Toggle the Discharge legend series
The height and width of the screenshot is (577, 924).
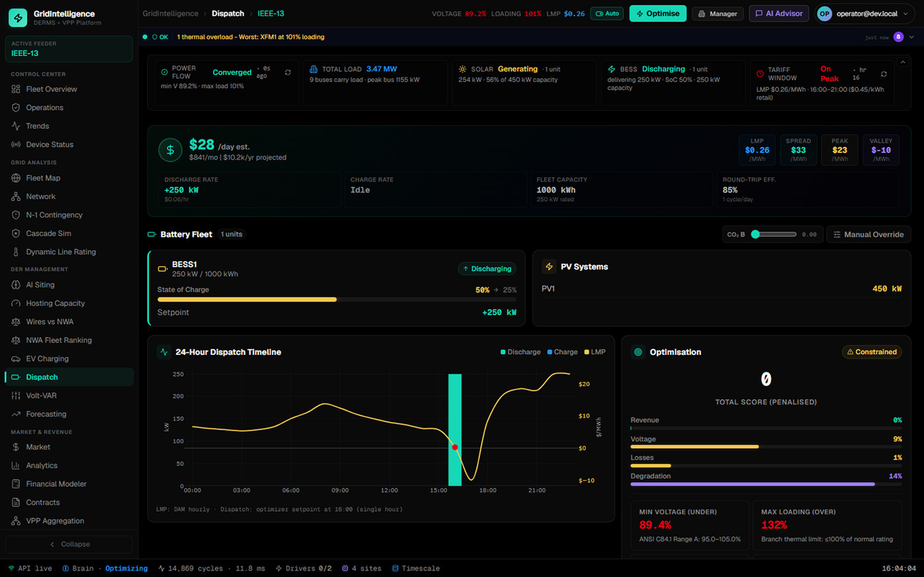(520, 352)
